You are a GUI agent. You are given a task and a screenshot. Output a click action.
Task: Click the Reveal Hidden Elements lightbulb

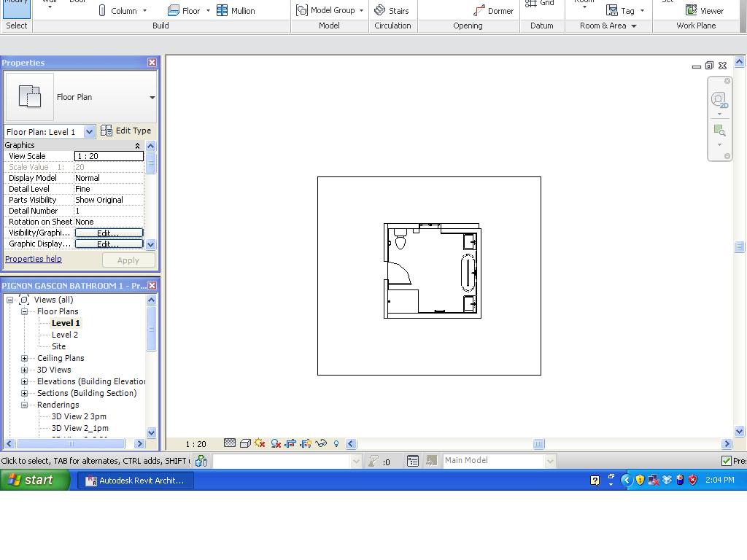(x=336, y=443)
